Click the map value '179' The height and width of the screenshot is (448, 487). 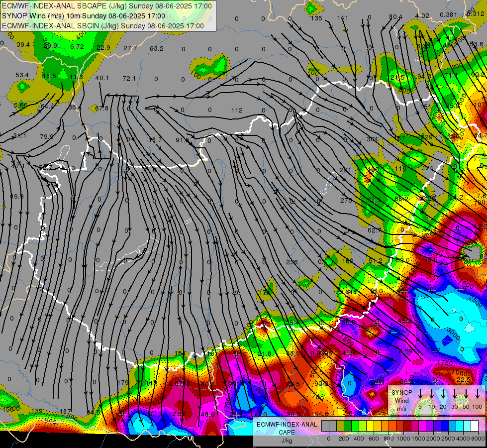123,383
